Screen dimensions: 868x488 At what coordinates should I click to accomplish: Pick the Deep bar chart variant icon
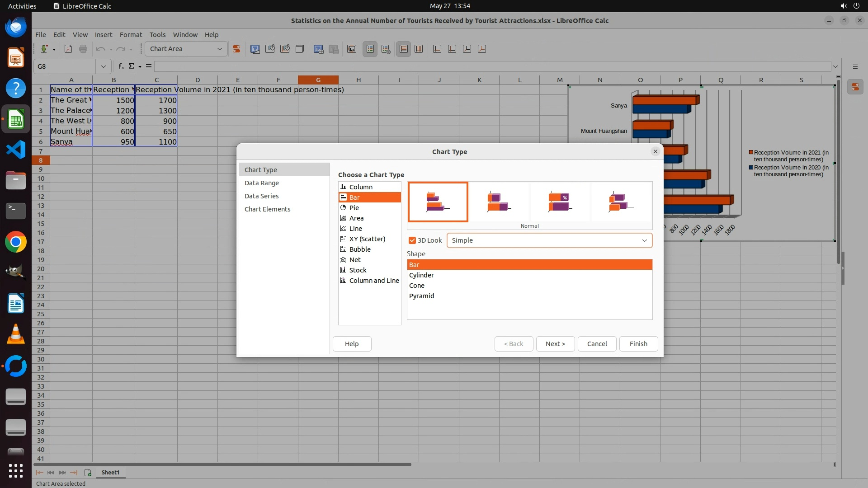click(621, 202)
